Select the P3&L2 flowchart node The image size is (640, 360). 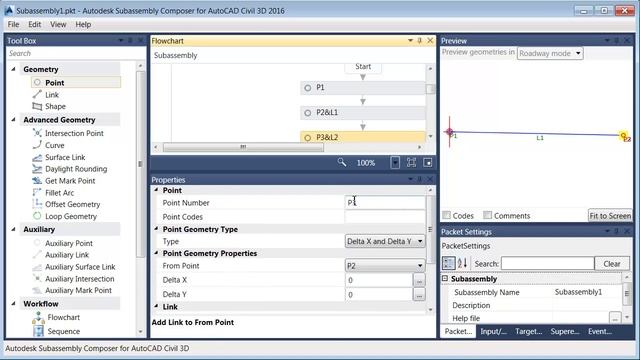coord(363,138)
